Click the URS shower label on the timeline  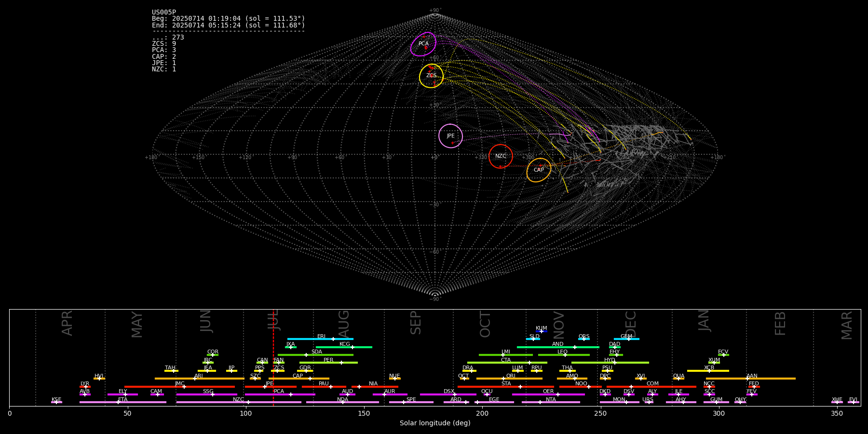point(648,400)
